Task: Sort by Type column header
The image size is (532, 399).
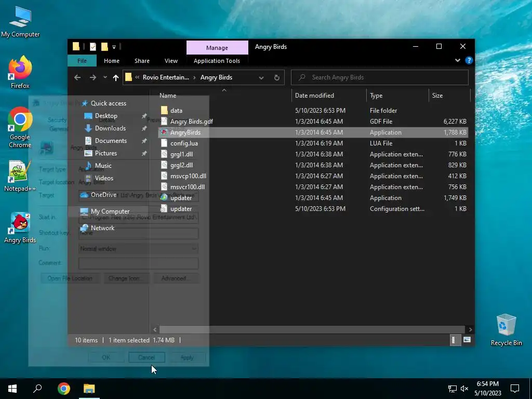Action: [x=397, y=96]
